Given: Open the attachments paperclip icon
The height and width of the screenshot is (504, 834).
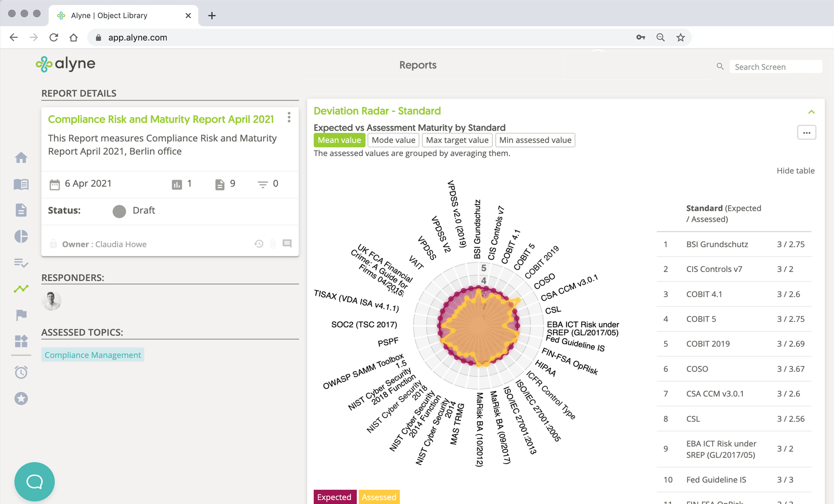Looking at the screenshot, I should click(273, 244).
